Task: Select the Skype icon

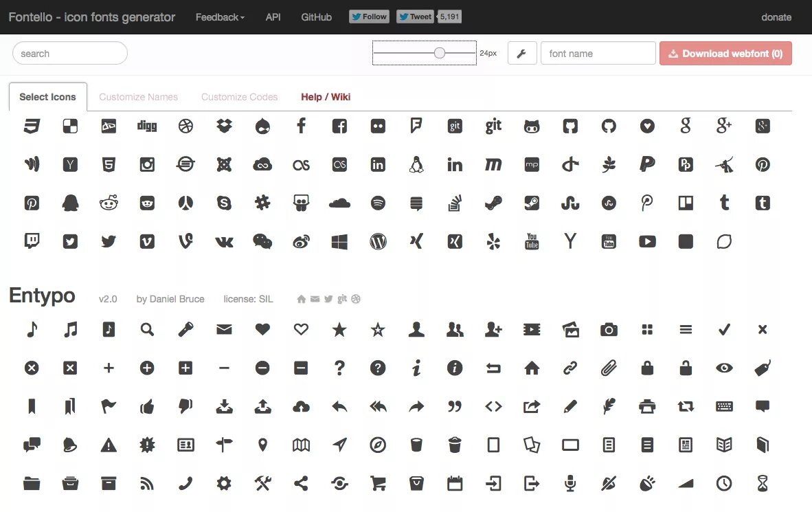Action: click(223, 203)
